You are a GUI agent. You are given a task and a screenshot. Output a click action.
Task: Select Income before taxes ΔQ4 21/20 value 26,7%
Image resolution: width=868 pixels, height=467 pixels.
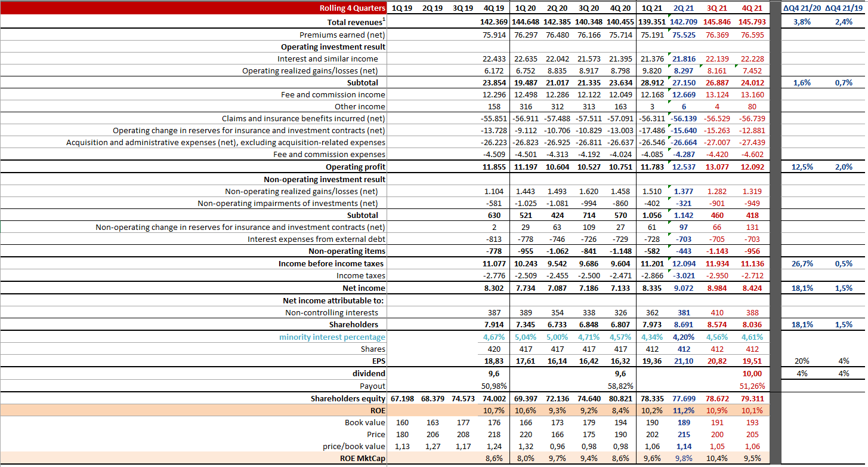pos(803,263)
